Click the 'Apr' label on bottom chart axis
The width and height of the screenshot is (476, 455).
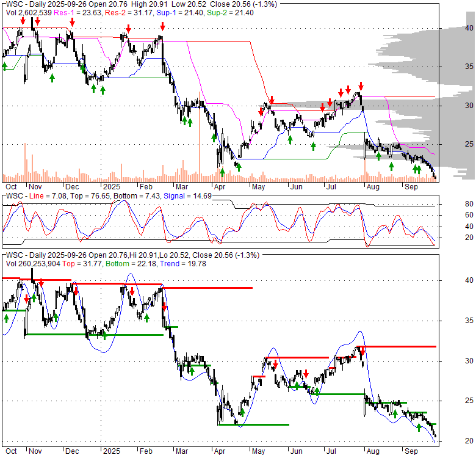[220, 451]
